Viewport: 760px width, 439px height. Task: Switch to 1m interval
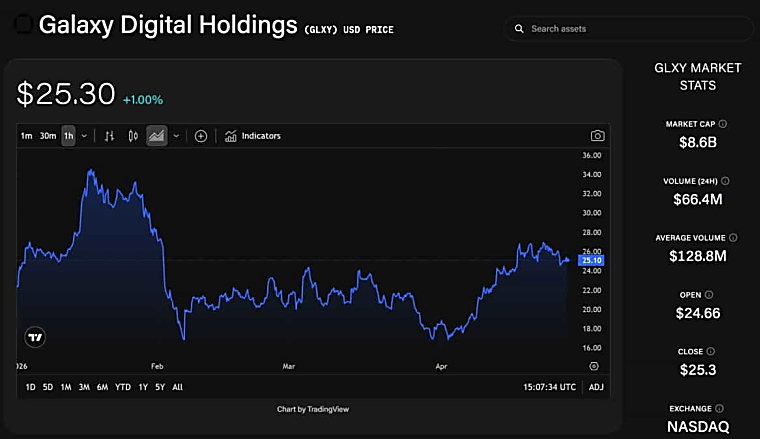27,136
